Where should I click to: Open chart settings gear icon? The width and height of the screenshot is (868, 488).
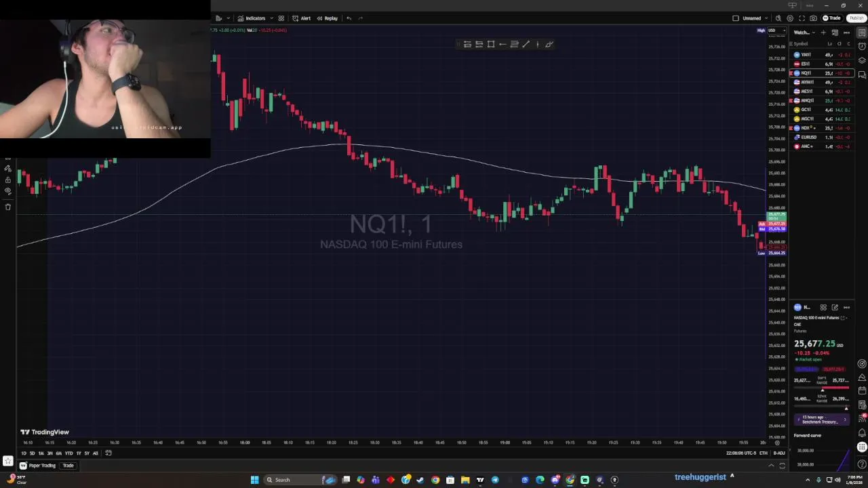coord(790,18)
